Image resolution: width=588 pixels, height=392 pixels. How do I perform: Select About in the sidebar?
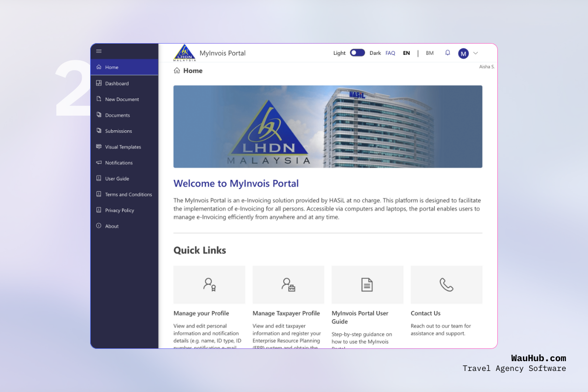tap(124, 226)
